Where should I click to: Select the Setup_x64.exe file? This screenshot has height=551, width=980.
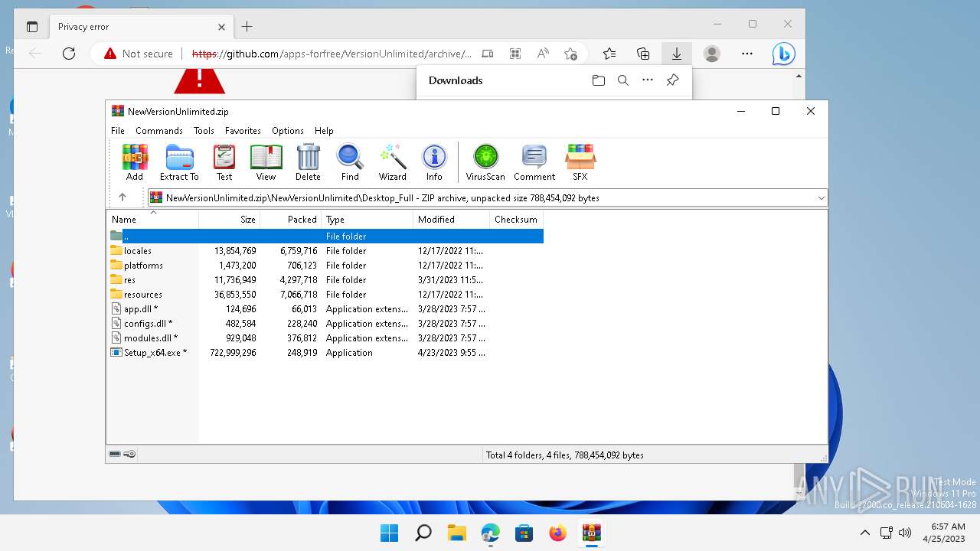coord(155,353)
